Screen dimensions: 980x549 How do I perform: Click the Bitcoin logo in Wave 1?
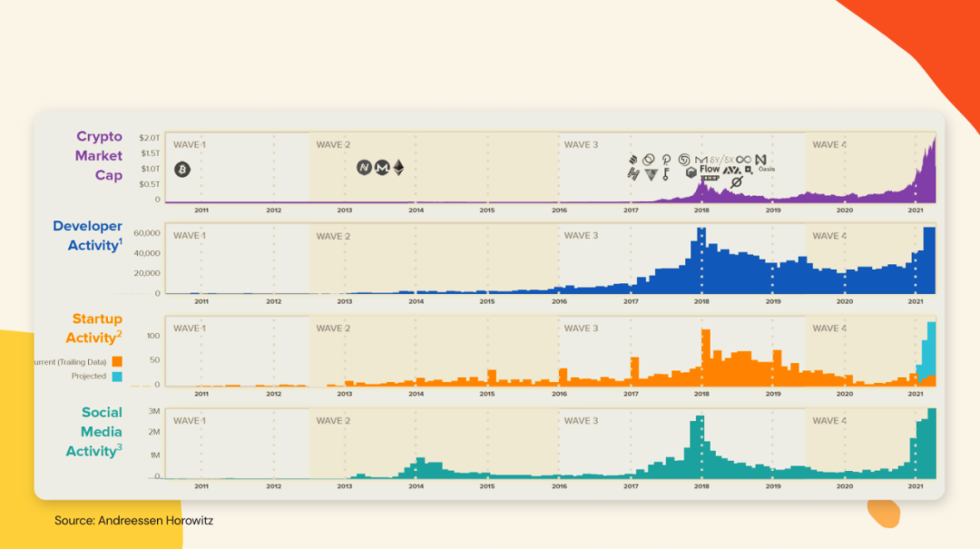click(181, 170)
